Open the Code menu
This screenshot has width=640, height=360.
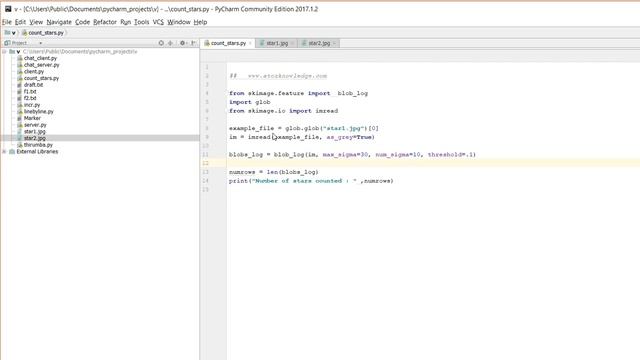click(82, 22)
